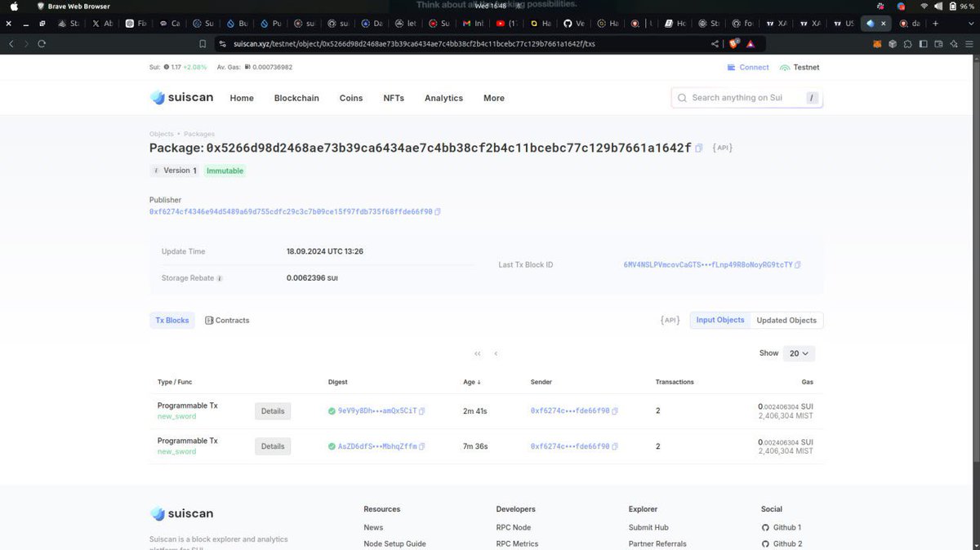Click the Brave Shields icon in address bar

coord(733,44)
